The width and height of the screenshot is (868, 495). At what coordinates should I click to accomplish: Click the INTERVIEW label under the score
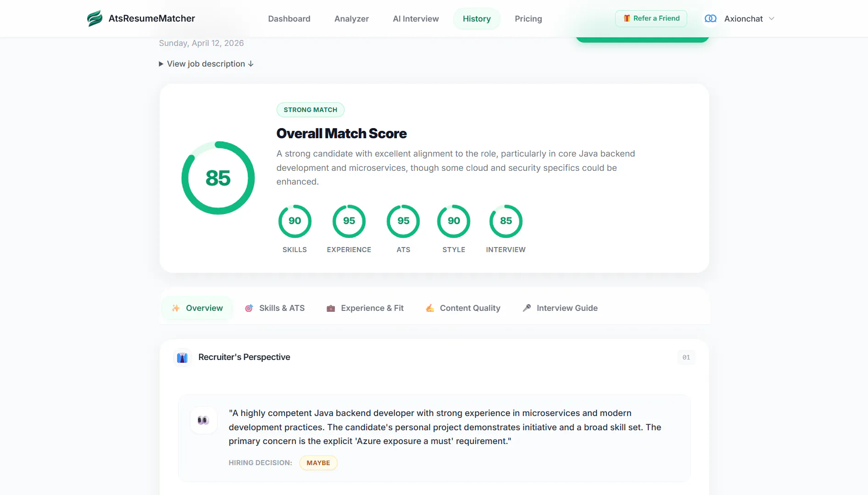[x=506, y=250]
